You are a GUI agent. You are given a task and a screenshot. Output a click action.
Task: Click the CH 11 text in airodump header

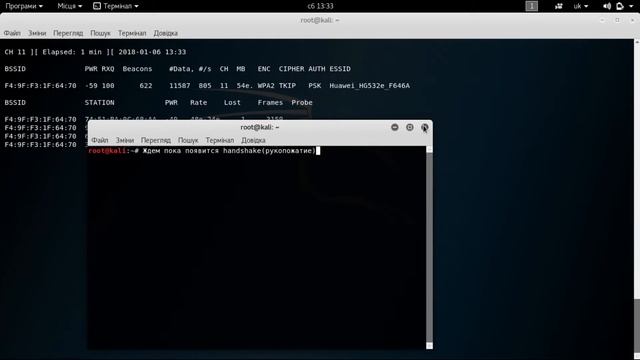(x=15, y=52)
